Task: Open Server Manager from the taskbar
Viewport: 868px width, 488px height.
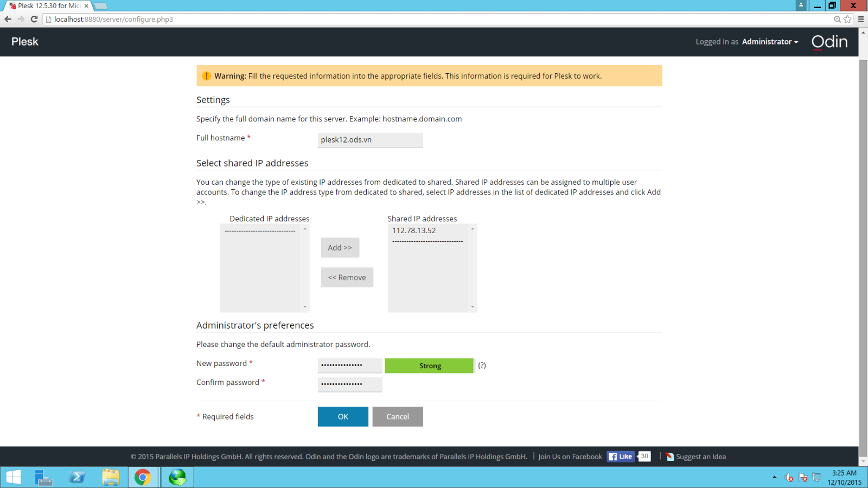Action: pos(43,477)
